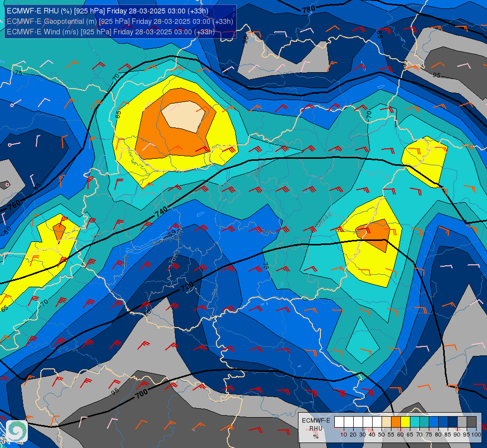Screen dimensions: 487x448
Task: Click the 'ECMWF-E Wind (m/s)' title line
Action: coord(111,32)
